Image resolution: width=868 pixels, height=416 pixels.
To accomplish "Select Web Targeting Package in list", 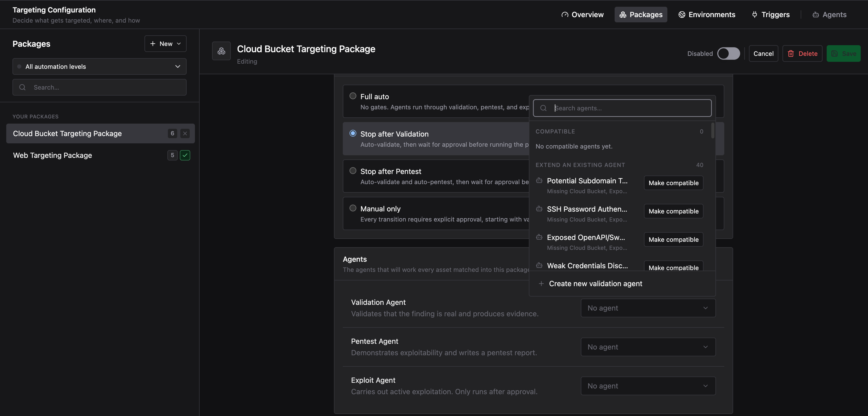I will 100,155.
